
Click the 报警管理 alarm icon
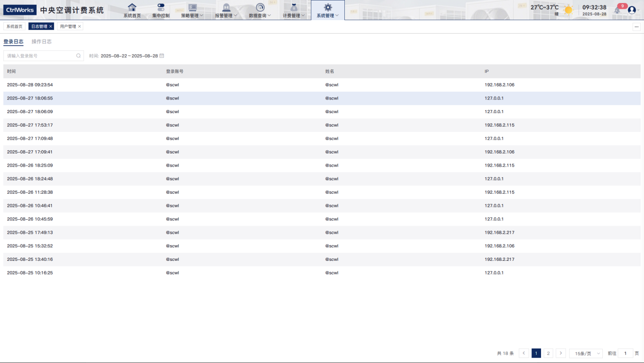pyautogui.click(x=226, y=7)
